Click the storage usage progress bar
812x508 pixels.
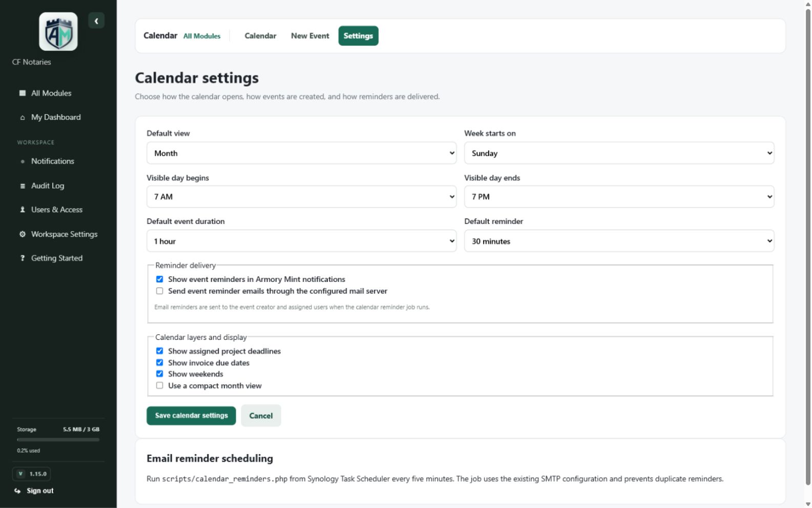coord(58,440)
